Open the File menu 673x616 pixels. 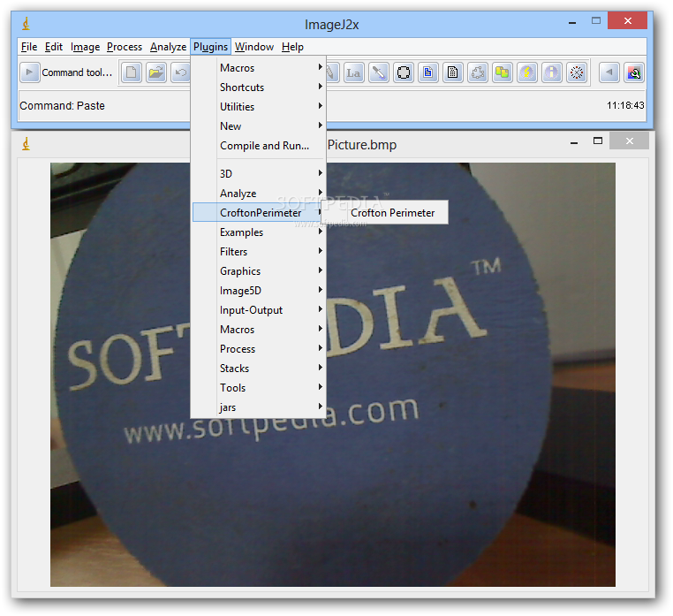coord(29,47)
